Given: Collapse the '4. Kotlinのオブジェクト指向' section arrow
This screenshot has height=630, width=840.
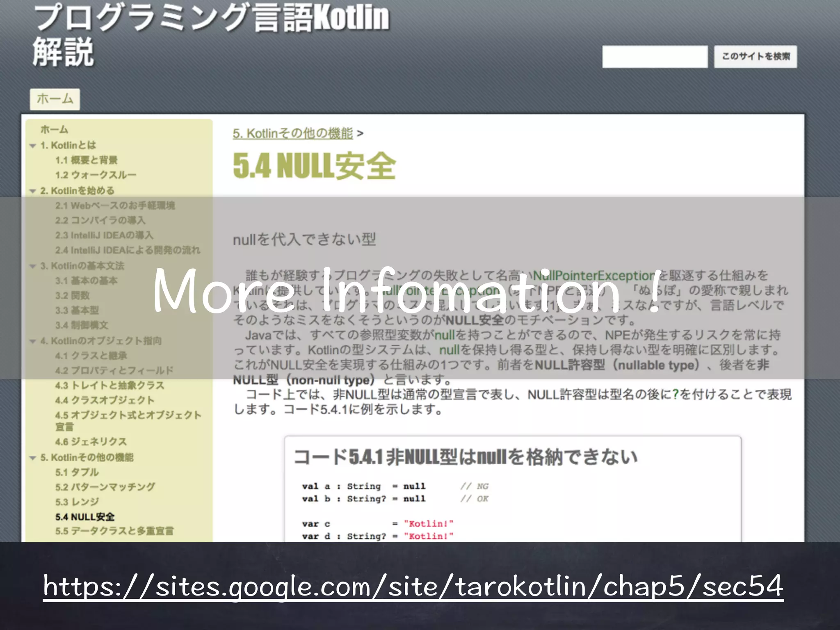Looking at the screenshot, I should (x=33, y=341).
